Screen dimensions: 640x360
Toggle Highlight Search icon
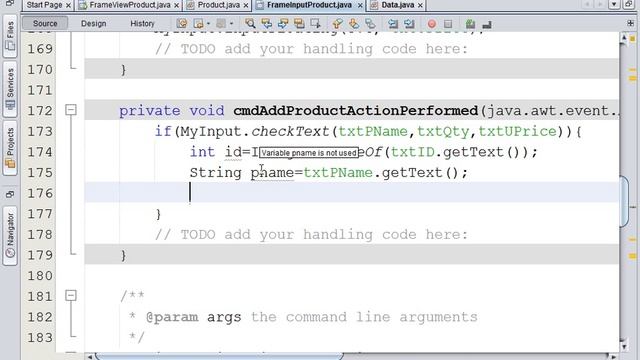pyautogui.click(x=299, y=24)
